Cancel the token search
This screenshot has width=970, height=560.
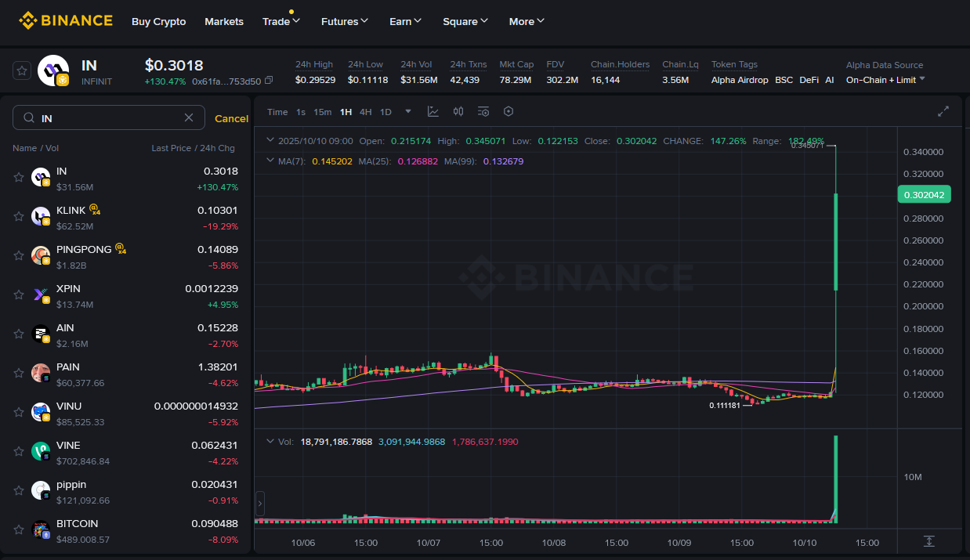tap(231, 118)
